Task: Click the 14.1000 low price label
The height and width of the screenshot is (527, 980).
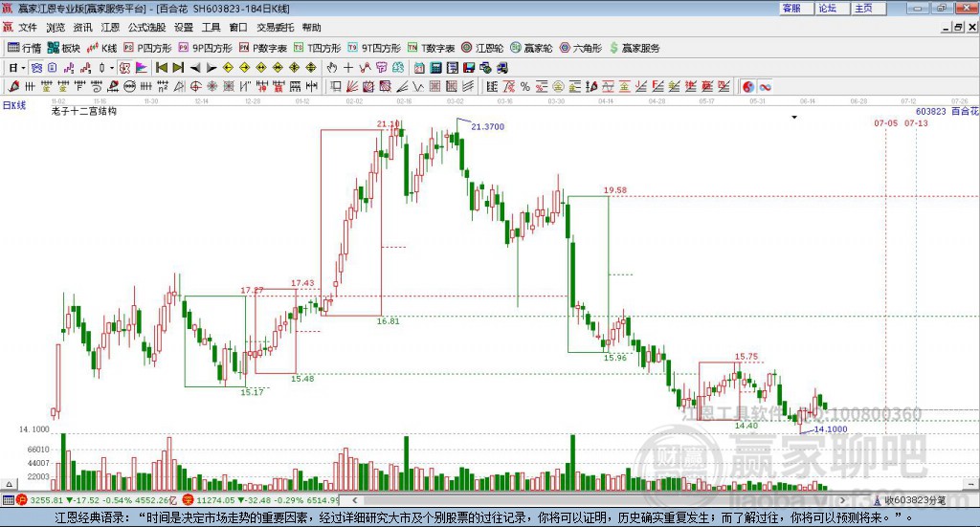Action: pyautogui.click(x=831, y=429)
